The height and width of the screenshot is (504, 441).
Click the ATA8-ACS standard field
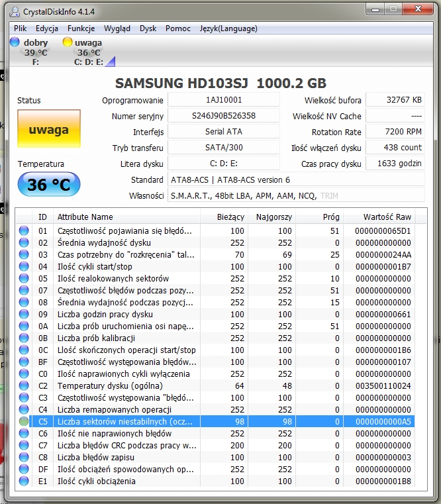296,179
